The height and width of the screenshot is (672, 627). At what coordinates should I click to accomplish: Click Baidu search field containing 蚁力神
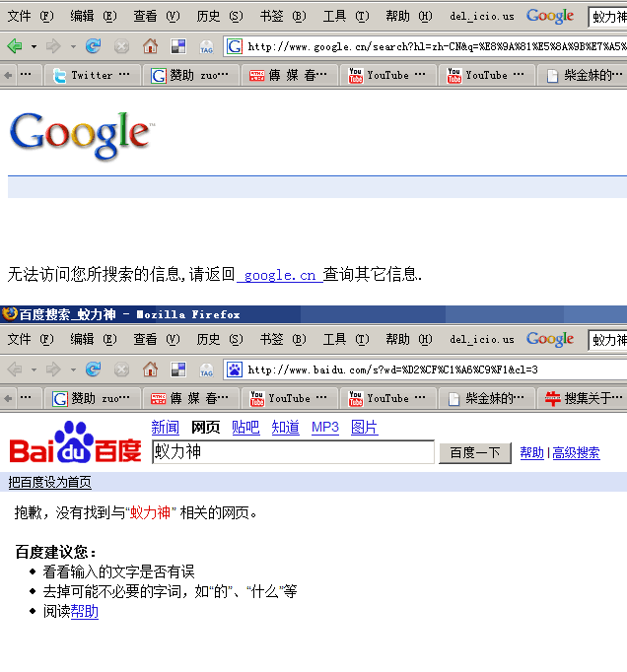point(294,451)
